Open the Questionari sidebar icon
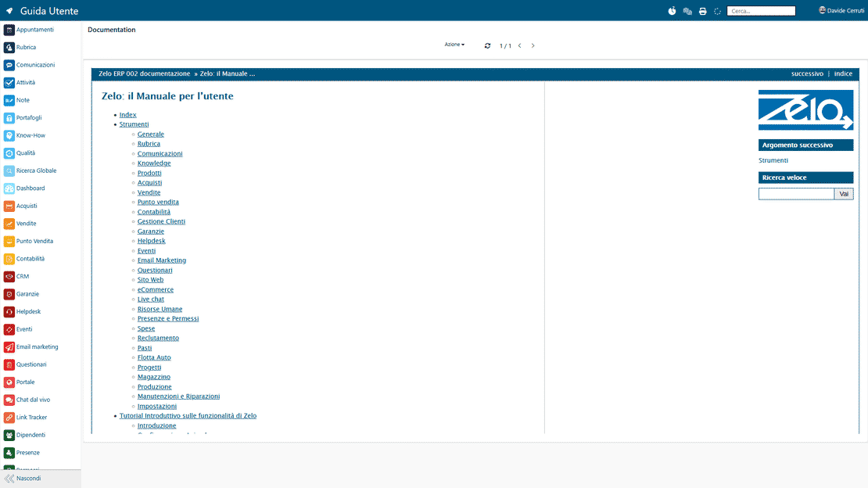868x488 pixels. tap(9, 364)
